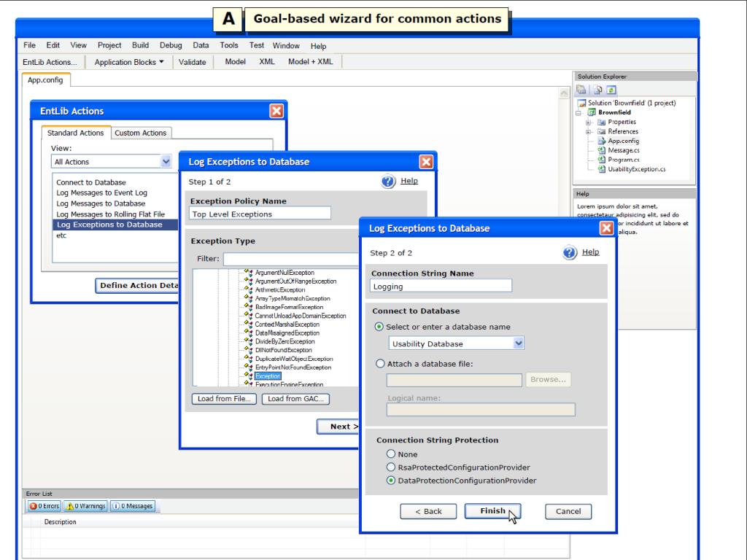This screenshot has height=560, width=747.
Task: Select 'Log Messages to Database' action
Action: click(x=101, y=203)
